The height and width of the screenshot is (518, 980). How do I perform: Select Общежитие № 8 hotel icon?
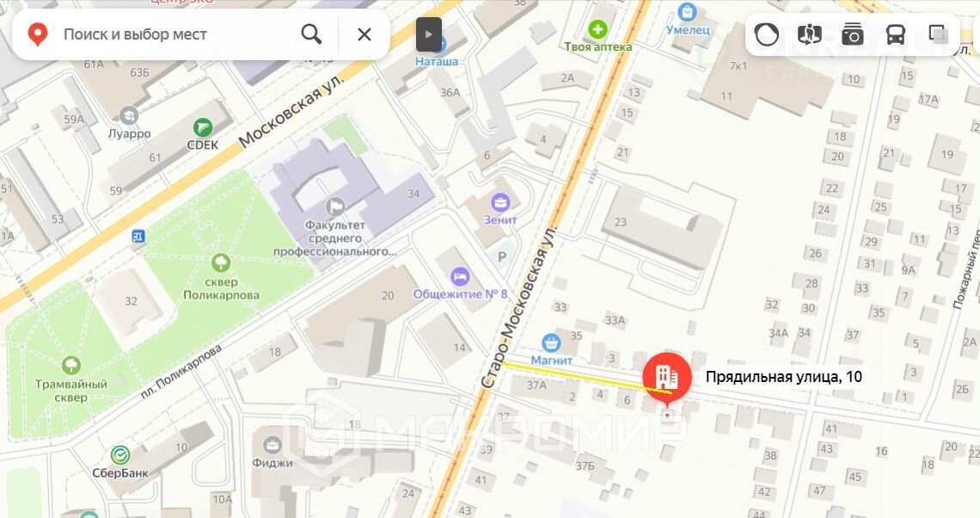[x=460, y=276]
